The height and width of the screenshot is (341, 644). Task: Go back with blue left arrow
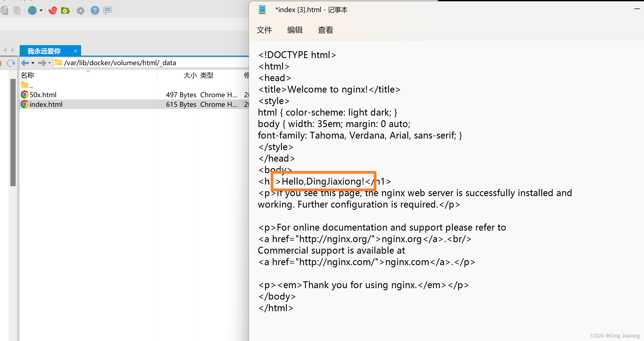[x=25, y=63]
